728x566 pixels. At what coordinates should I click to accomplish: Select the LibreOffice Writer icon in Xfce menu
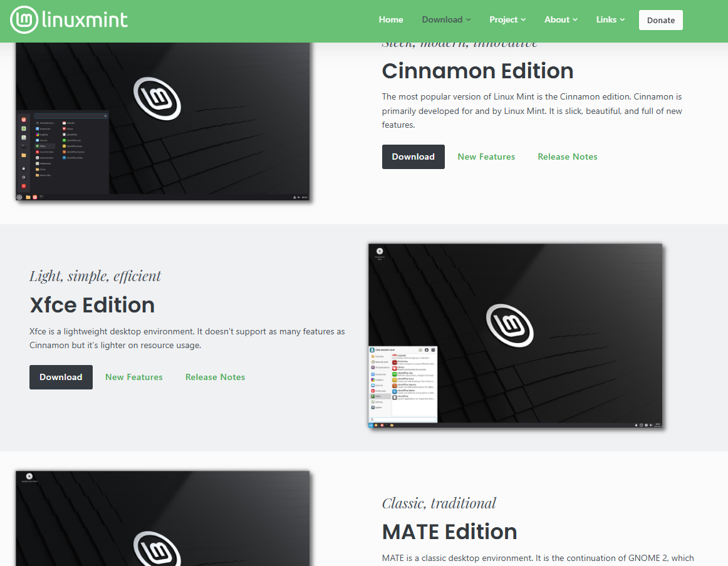coord(395,391)
